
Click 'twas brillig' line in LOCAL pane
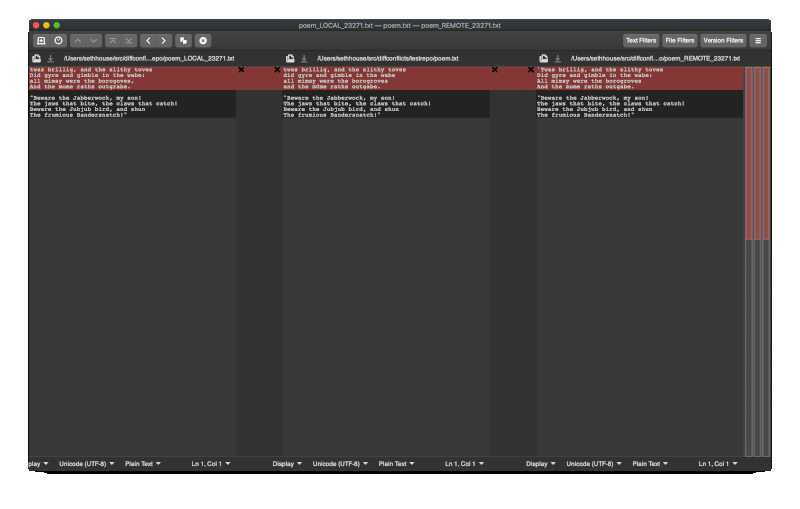[91, 70]
